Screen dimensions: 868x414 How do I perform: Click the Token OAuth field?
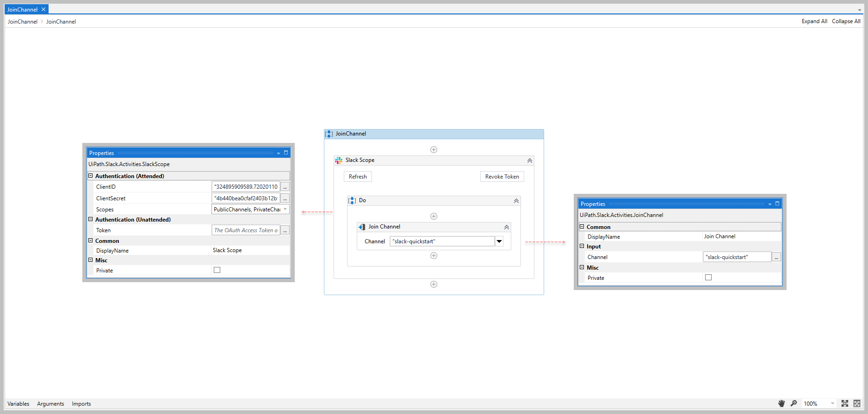tap(246, 230)
